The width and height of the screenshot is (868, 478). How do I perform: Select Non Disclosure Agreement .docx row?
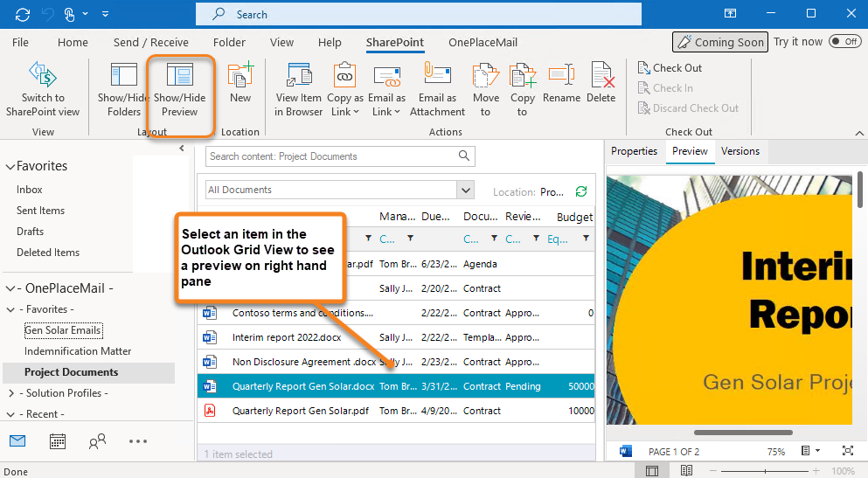396,362
